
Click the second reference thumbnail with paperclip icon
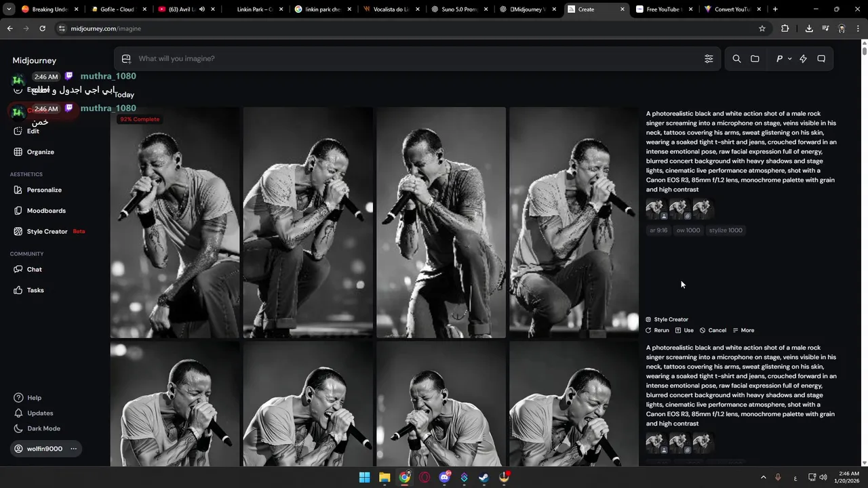coord(679,209)
